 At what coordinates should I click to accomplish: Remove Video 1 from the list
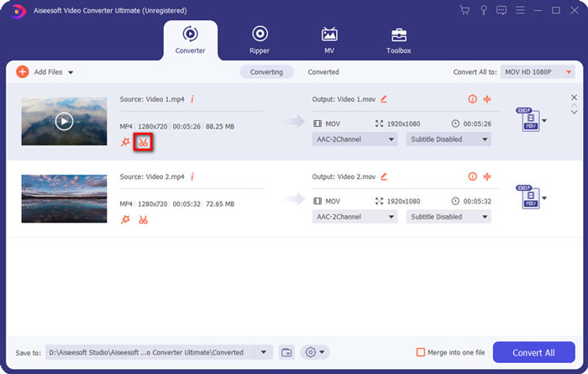[x=574, y=97]
